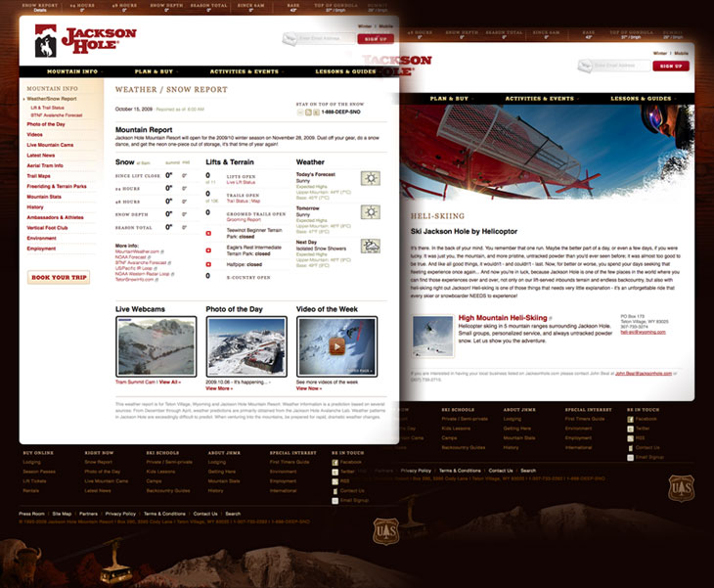Open the Live Lift Status link
Image resolution: width=714 pixels, height=588 pixels.
point(241,182)
